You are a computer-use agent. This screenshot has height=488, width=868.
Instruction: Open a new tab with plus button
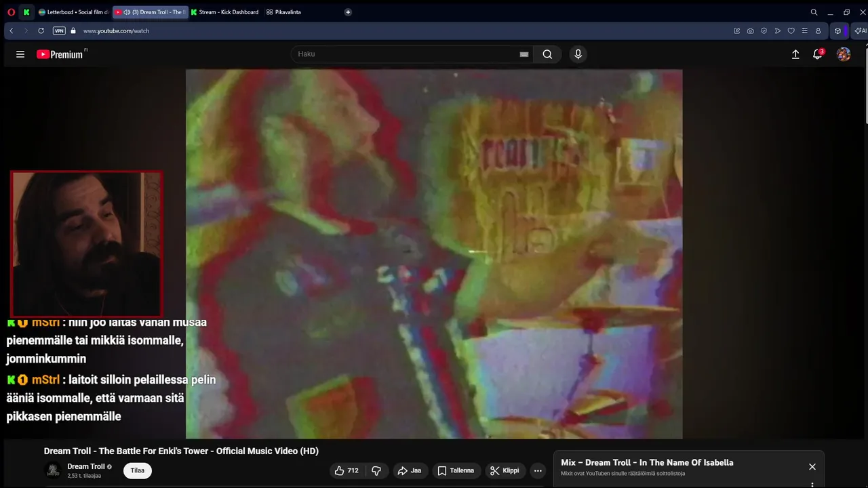pyautogui.click(x=348, y=12)
